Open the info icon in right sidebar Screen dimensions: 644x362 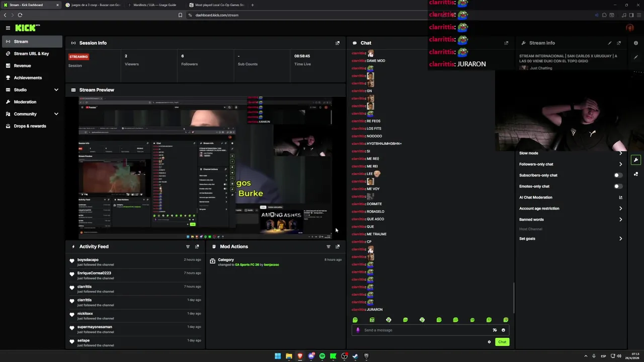click(636, 43)
